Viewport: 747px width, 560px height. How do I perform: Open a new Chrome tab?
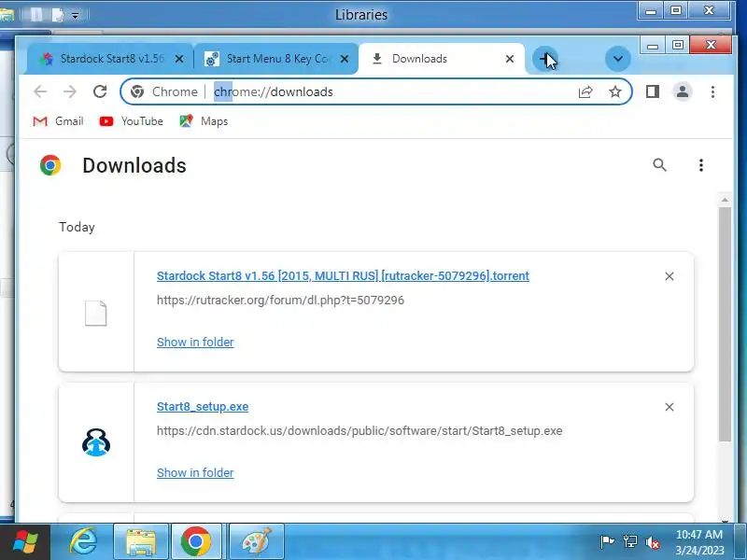click(x=545, y=59)
